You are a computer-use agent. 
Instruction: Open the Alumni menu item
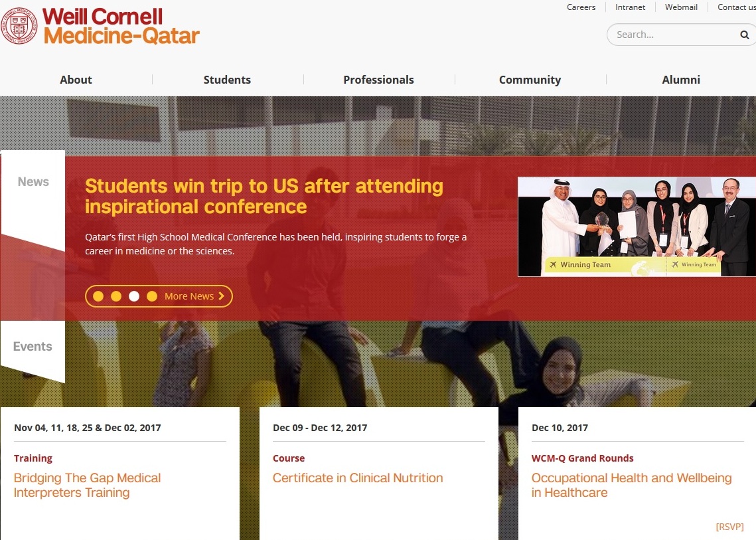[681, 80]
